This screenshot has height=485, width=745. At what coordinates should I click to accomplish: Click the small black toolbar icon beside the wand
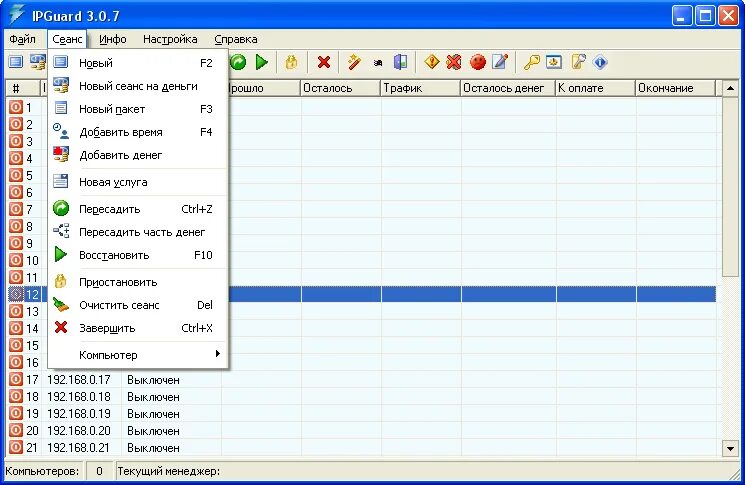(378, 63)
